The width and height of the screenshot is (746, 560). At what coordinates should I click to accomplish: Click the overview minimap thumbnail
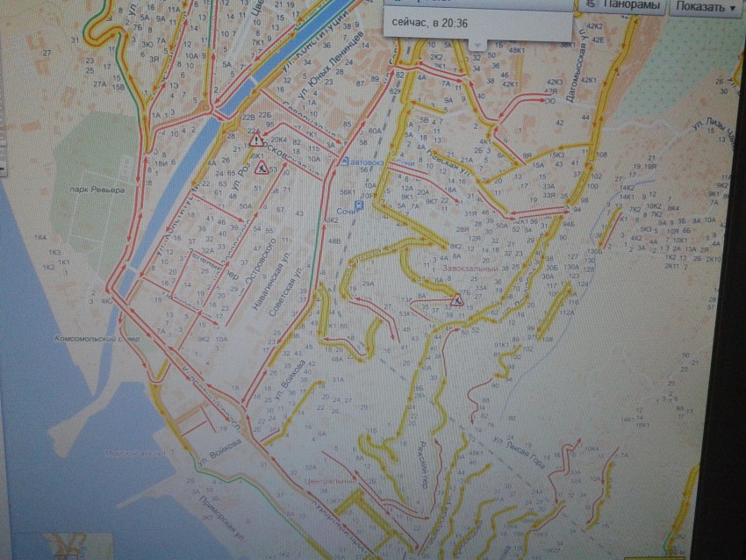click(81, 546)
